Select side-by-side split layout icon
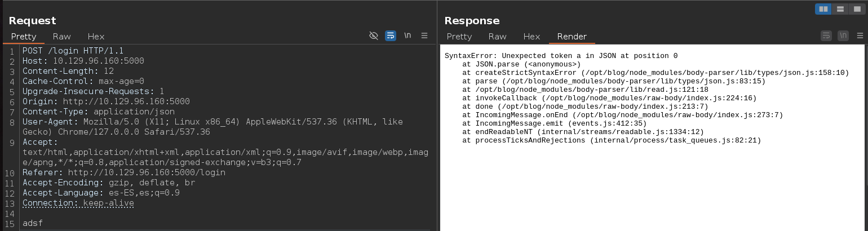Image resolution: width=868 pixels, height=231 pixels. tap(823, 9)
